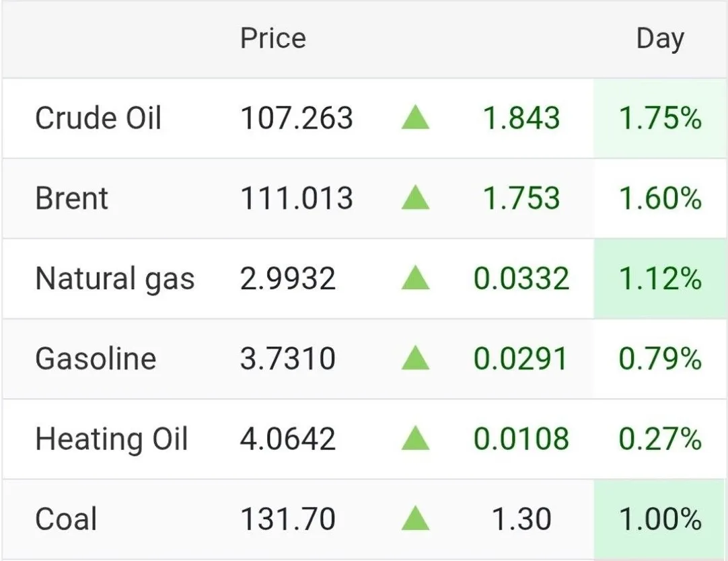Click the green up arrow for Coal
Image resolution: width=728 pixels, height=561 pixels.
coord(415,519)
